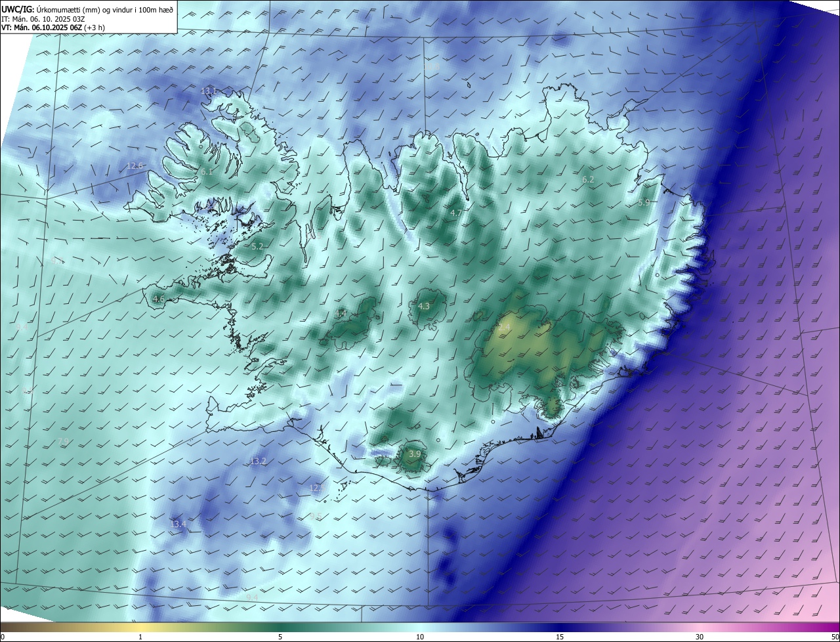This screenshot has height=642, width=840.
Task: Click the 50 label on the color scale
Action: click(835, 637)
